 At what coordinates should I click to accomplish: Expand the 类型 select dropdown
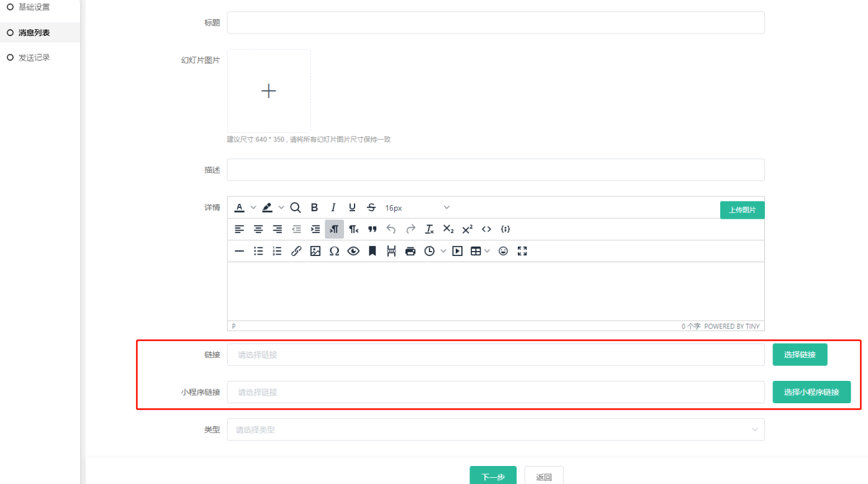tap(495, 429)
